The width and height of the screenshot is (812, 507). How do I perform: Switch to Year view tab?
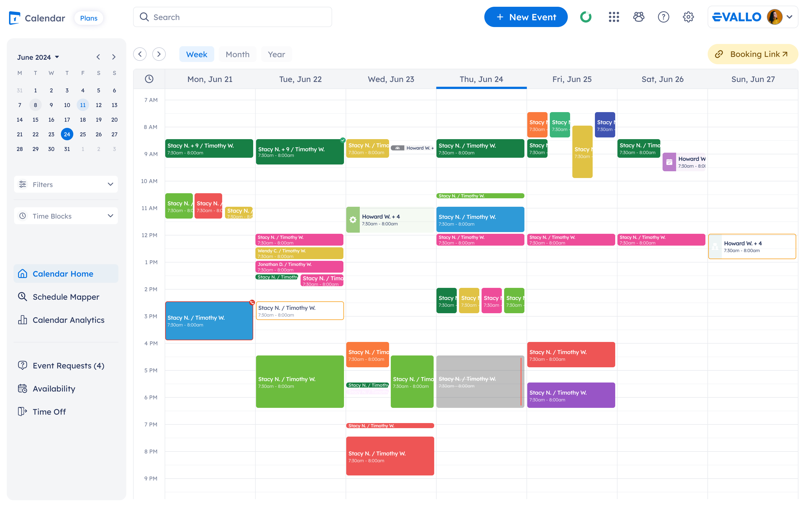276,54
